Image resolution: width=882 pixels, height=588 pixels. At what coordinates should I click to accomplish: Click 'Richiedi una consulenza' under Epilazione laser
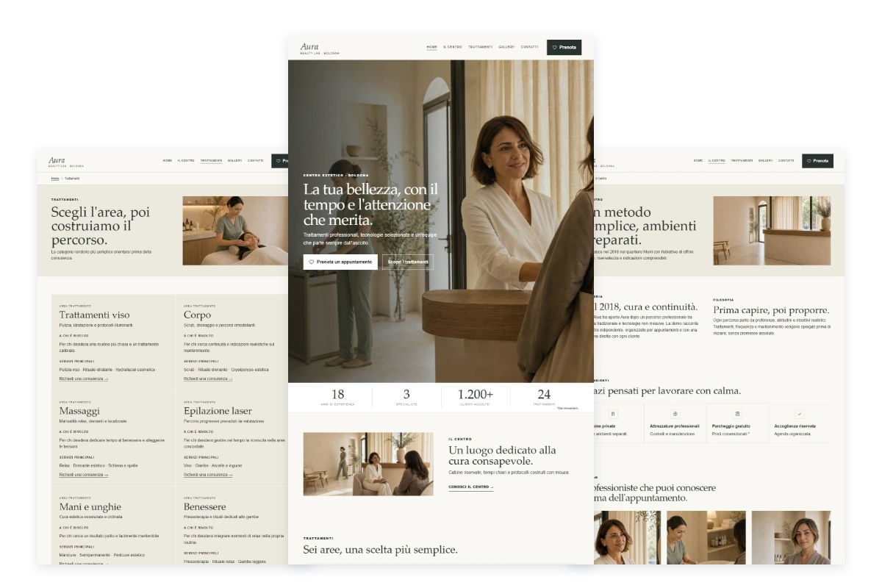click(x=208, y=475)
